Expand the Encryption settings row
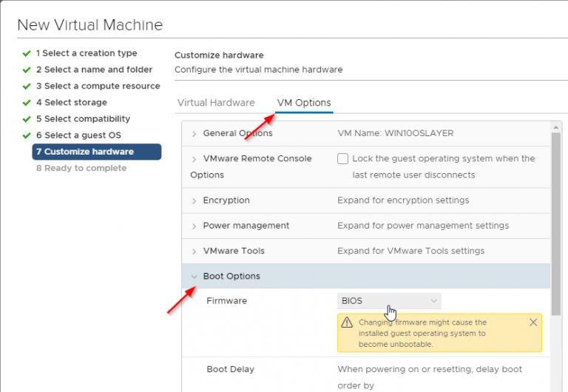The width and height of the screenshot is (568, 392). 194,201
